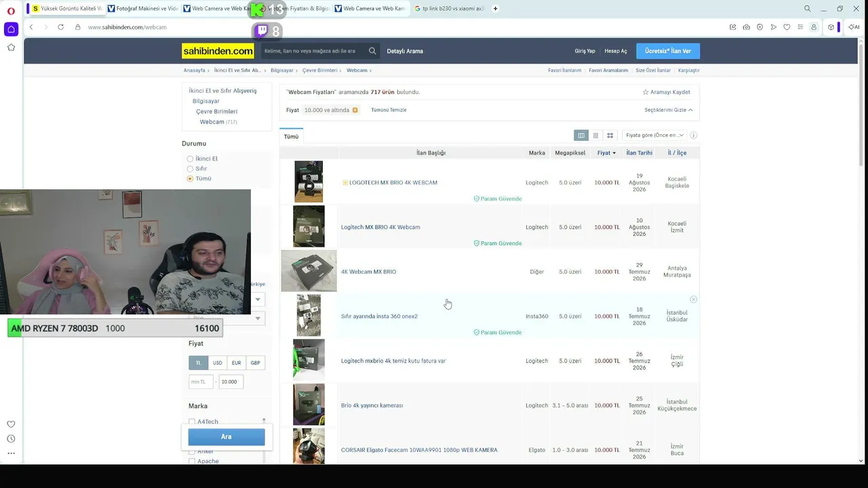Viewport: 868px width, 488px height.
Task: Open the CORSAIR Elgato Facecam listing title
Action: tap(419, 450)
